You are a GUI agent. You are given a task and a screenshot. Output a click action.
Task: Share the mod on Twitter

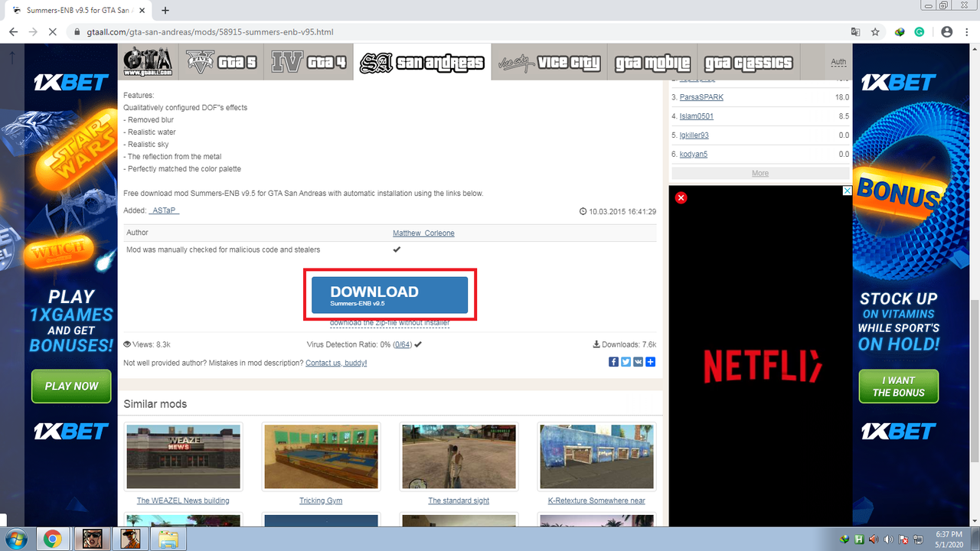[x=626, y=362]
